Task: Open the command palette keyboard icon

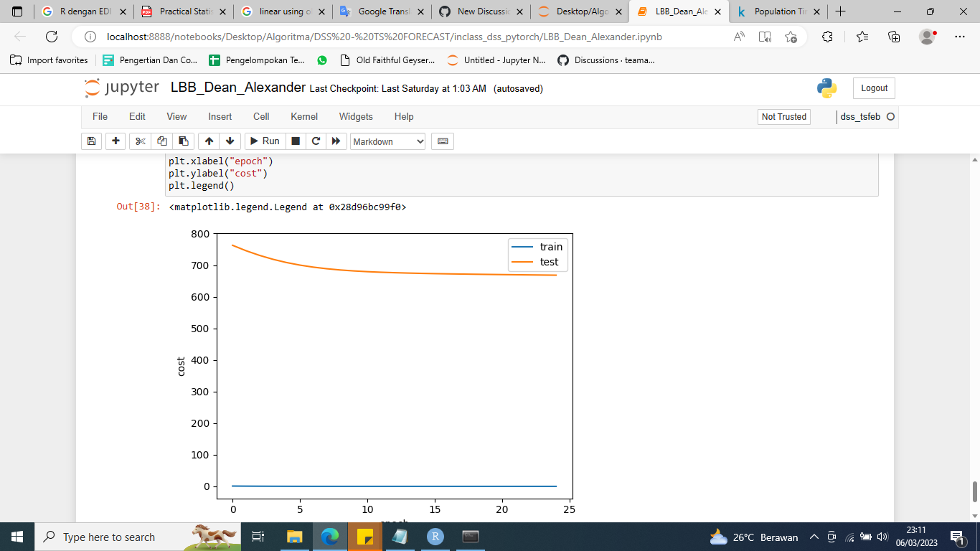Action: point(442,141)
